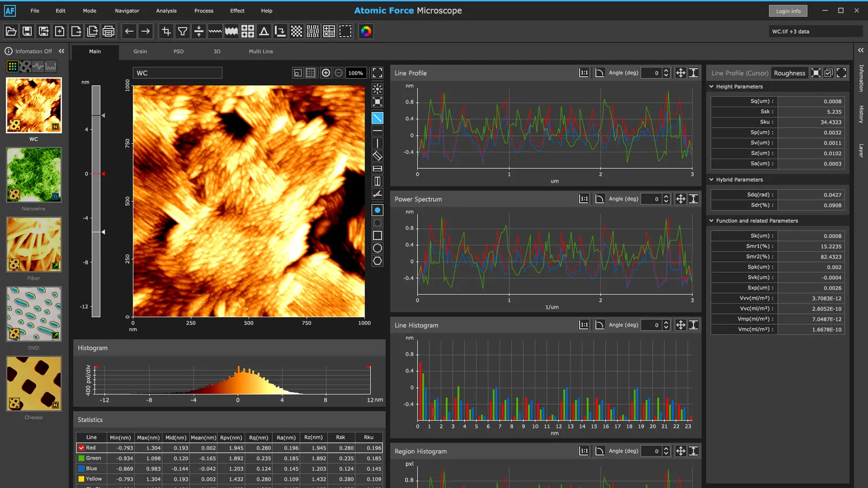Screen dimensions: 868x488
Task: Select the DVD image thumbnail
Action: pyautogui.click(x=34, y=314)
